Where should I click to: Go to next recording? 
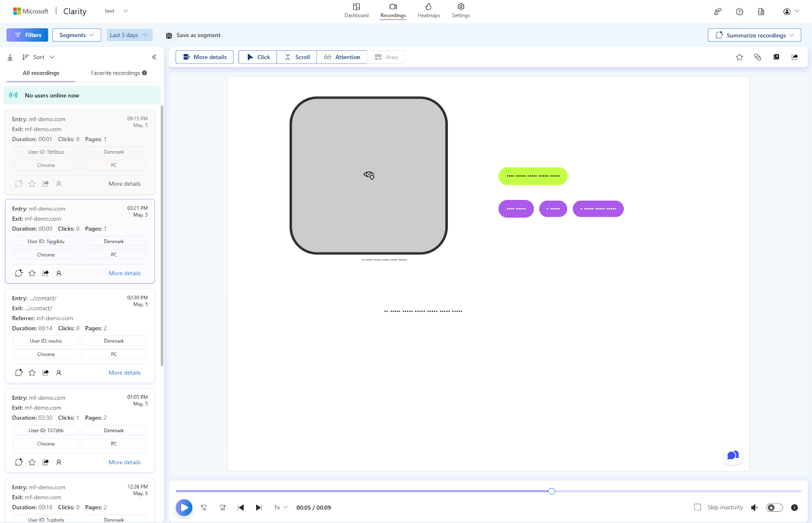259,507
